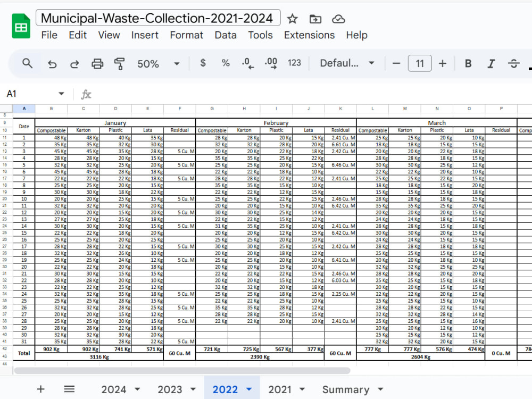
Task: Open the search menus magnifier
Action: click(27, 63)
